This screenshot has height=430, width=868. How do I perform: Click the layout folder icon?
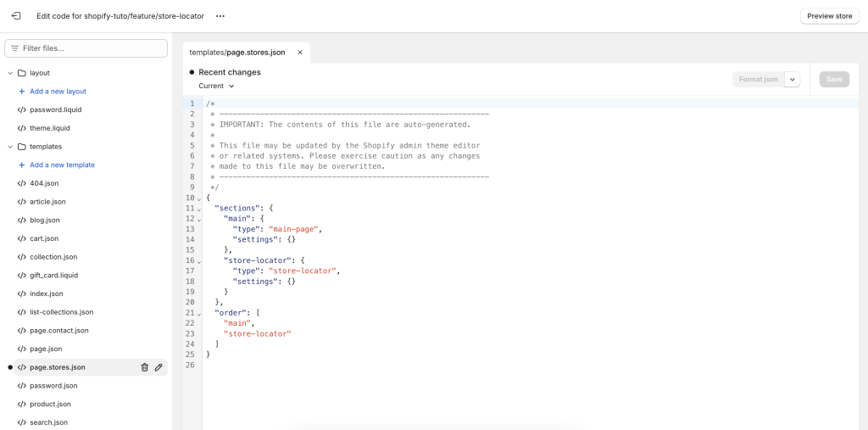point(22,73)
